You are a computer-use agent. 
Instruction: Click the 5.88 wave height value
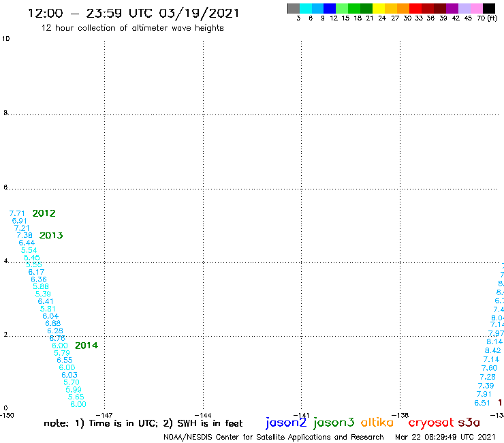coord(41,287)
